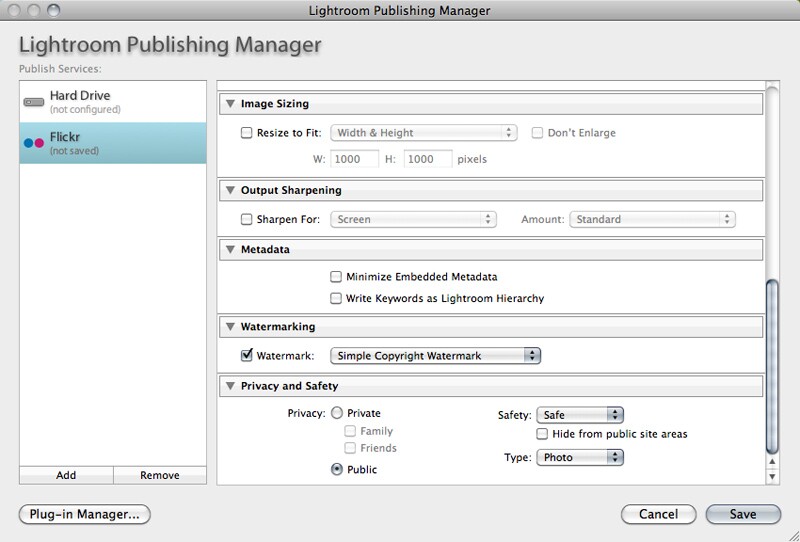Click the Hard Drive icon
Image resolution: width=800 pixels, height=542 pixels.
pos(34,102)
